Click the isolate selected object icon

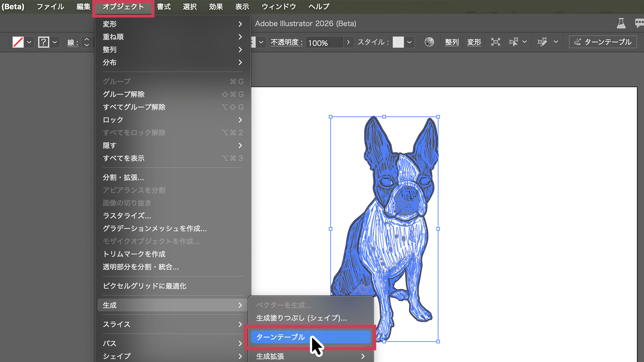click(x=495, y=42)
